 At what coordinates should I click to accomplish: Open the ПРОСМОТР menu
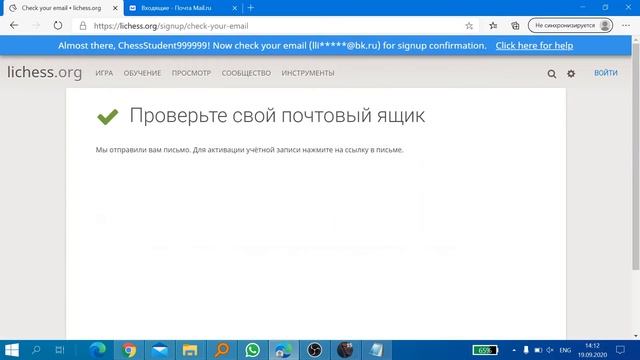tap(191, 73)
